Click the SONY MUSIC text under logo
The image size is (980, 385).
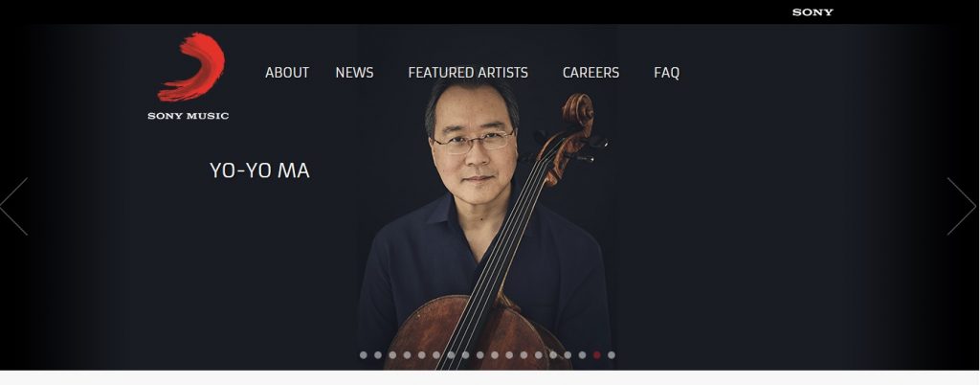189,116
